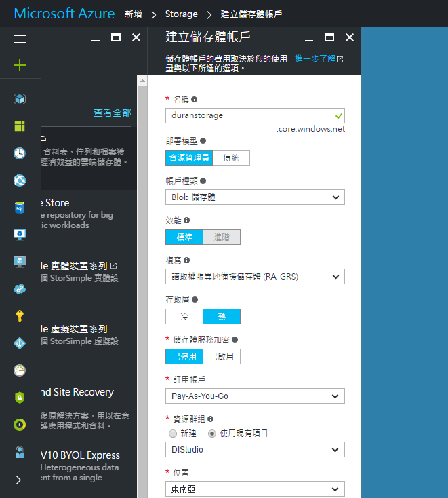Click info icon next to 效能
Viewport: 448px width, 498px height.
click(x=186, y=220)
